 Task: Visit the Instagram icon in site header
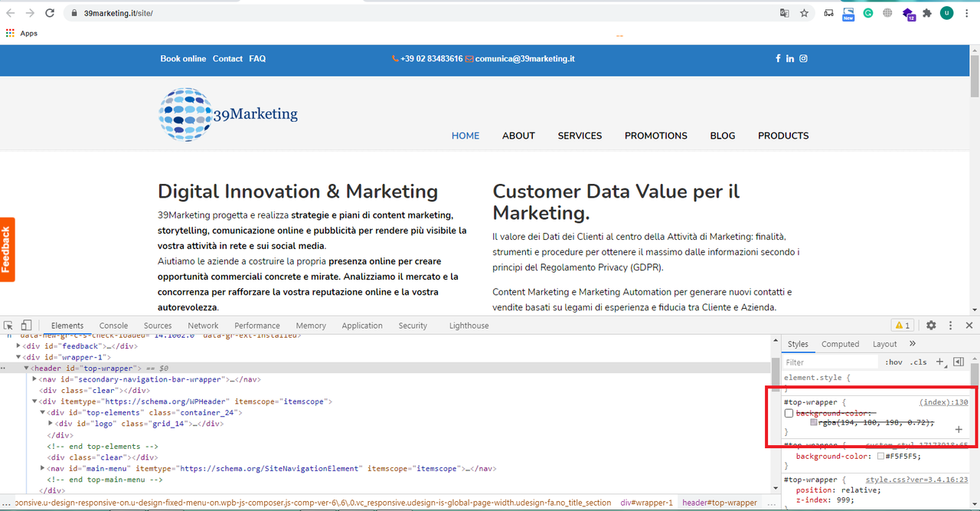point(803,58)
